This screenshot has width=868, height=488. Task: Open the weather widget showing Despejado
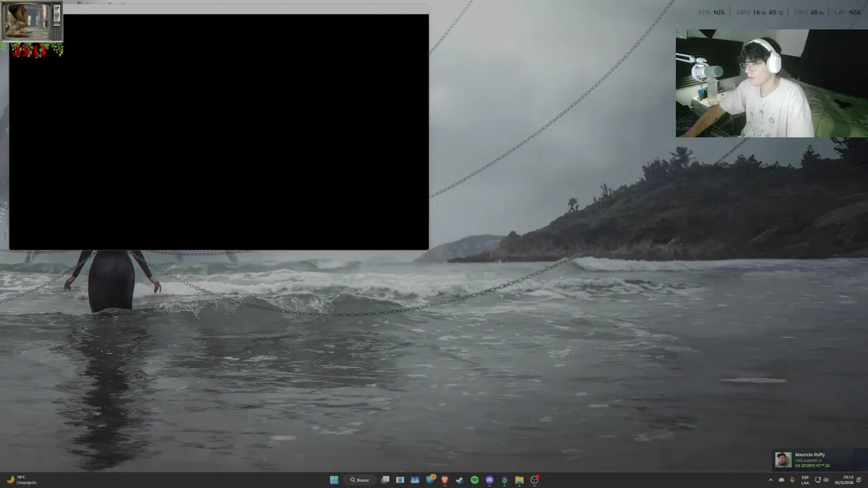(x=20, y=480)
